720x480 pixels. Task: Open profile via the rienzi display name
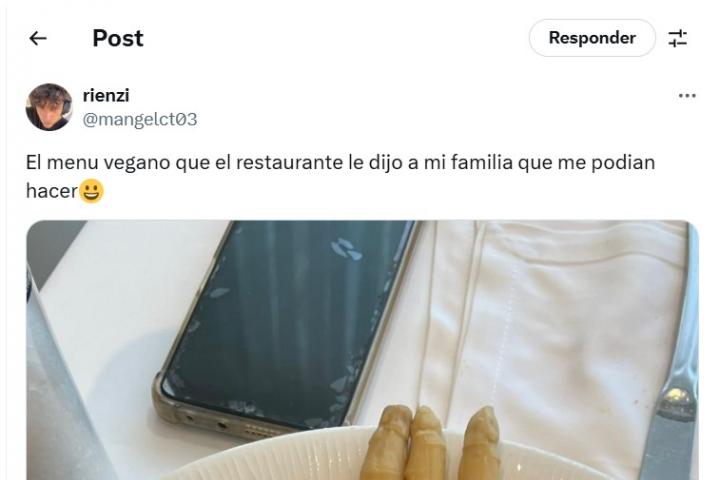pyautogui.click(x=106, y=96)
